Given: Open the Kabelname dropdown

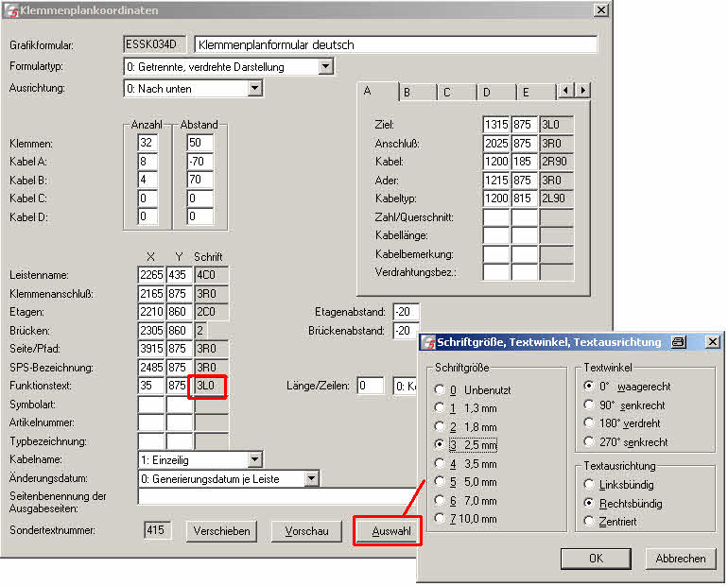Looking at the screenshot, I should point(254,459).
